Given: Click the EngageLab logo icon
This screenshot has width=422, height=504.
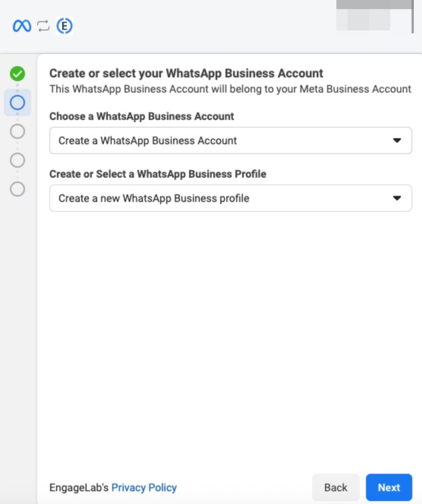Looking at the screenshot, I should [64, 25].
